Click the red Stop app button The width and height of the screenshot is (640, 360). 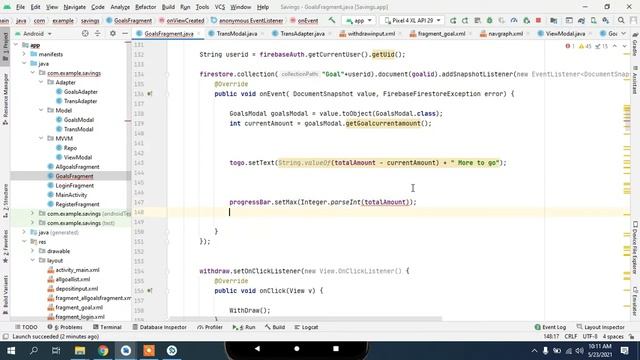click(538, 20)
